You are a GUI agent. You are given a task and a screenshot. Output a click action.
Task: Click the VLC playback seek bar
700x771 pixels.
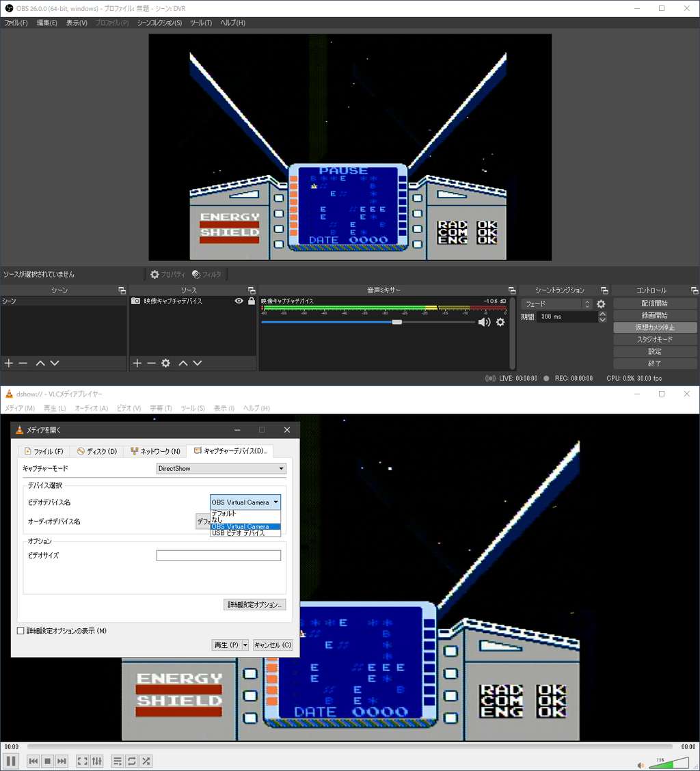[x=349, y=747]
